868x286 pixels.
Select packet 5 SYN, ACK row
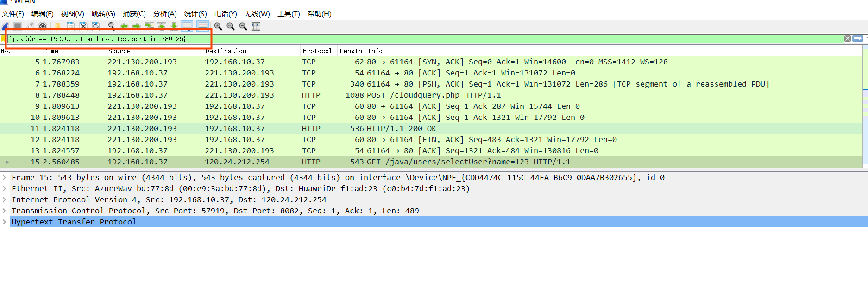(431, 62)
